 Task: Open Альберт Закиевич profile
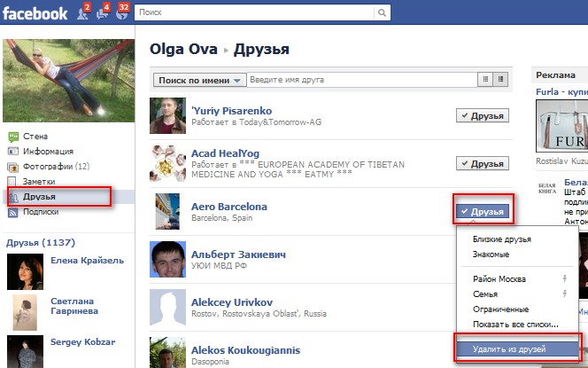tap(238, 254)
